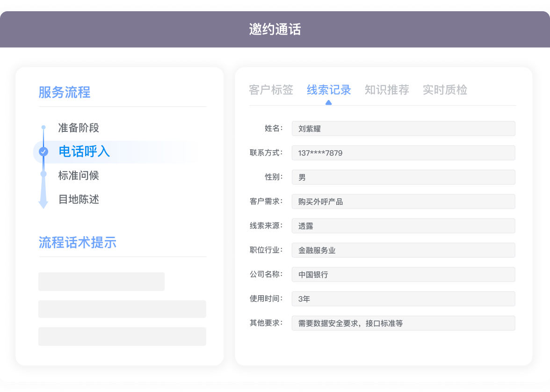Click the 联系方式 phone number field
550x392 pixels.
(403, 153)
